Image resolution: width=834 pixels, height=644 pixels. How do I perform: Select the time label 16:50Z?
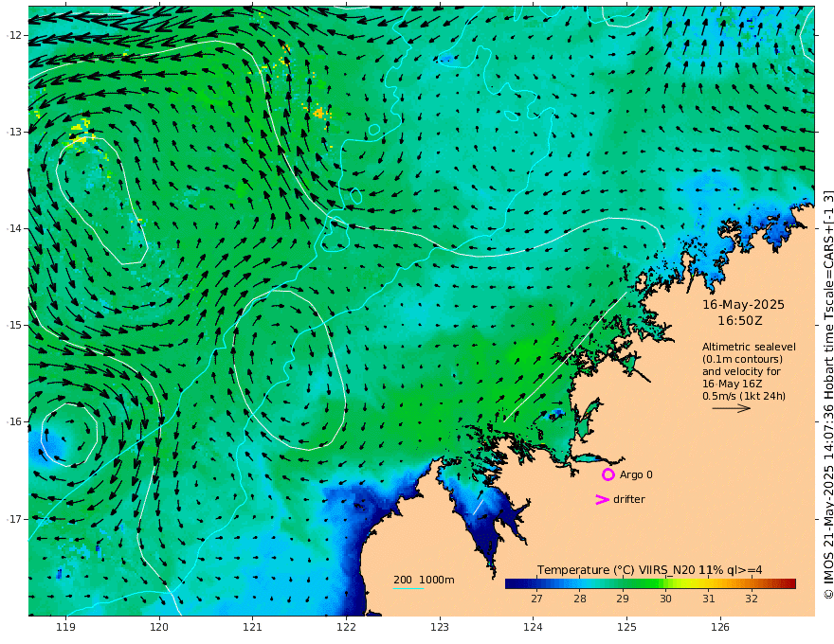click(739, 321)
